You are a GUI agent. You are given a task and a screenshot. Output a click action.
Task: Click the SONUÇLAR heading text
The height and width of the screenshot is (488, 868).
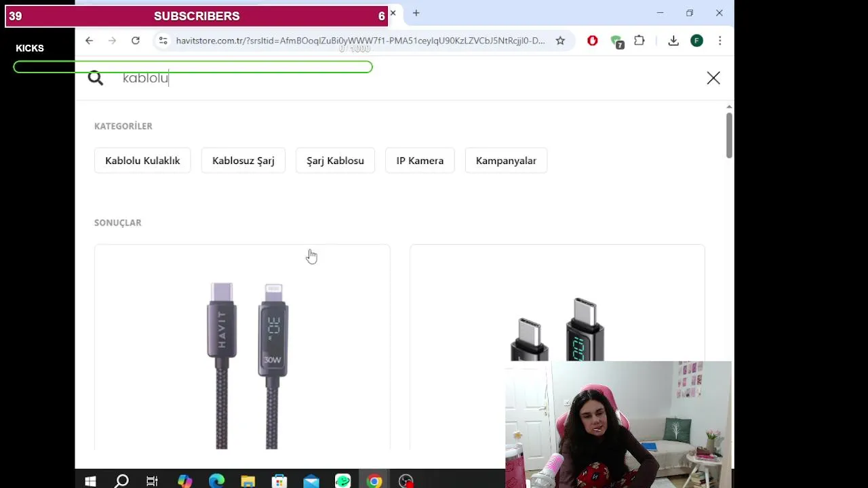click(x=118, y=222)
